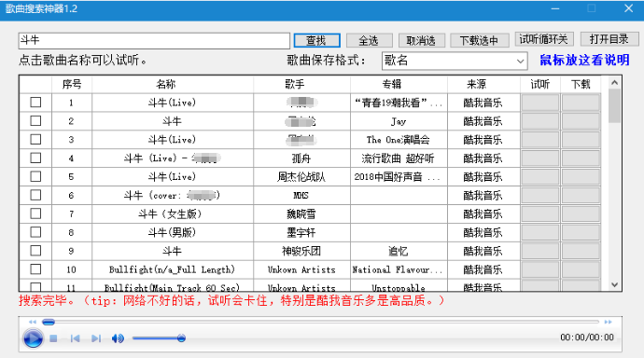The width and height of the screenshot is (644, 358).
Task: Toggle the 试听循环关 loop button
Action: pyautogui.click(x=544, y=39)
